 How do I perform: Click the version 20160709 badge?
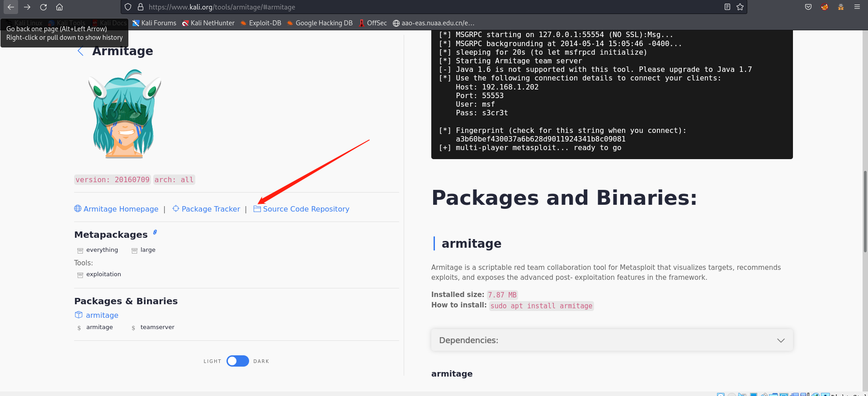[x=112, y=180]
